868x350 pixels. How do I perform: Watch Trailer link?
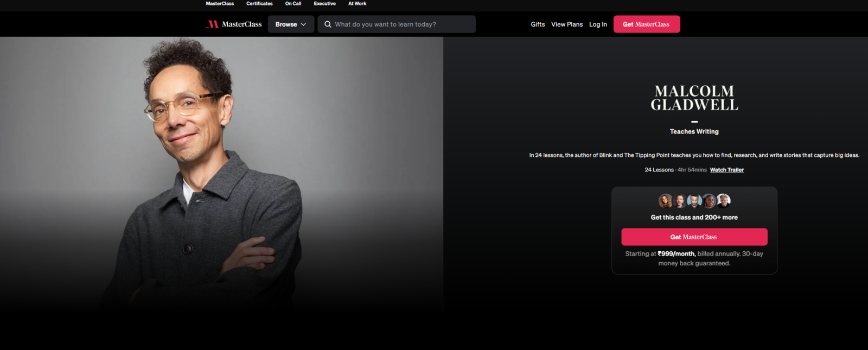coord(727,170)
